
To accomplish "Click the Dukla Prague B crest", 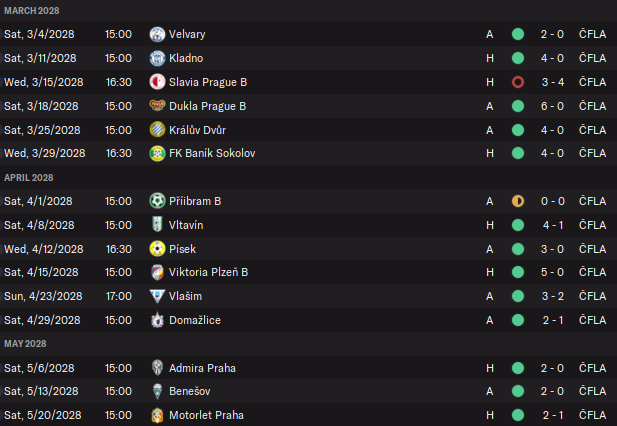I will tap(157, 106).
